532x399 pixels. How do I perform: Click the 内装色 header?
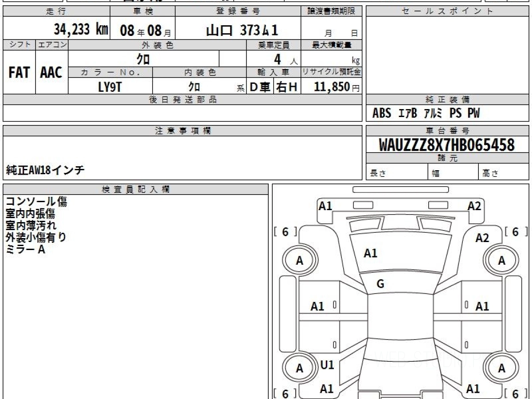point(199,72)
